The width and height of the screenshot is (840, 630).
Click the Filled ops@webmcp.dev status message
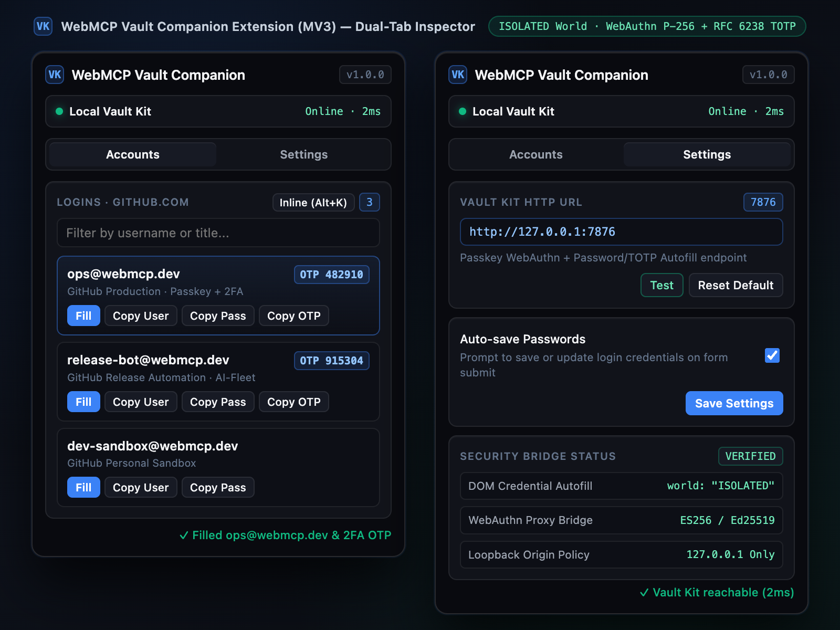point(286,535)
